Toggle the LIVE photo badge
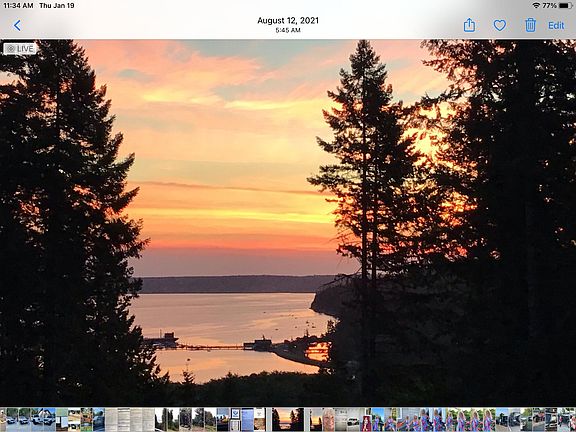This screenshot has height=432, width=576. [x=21, y=48]
